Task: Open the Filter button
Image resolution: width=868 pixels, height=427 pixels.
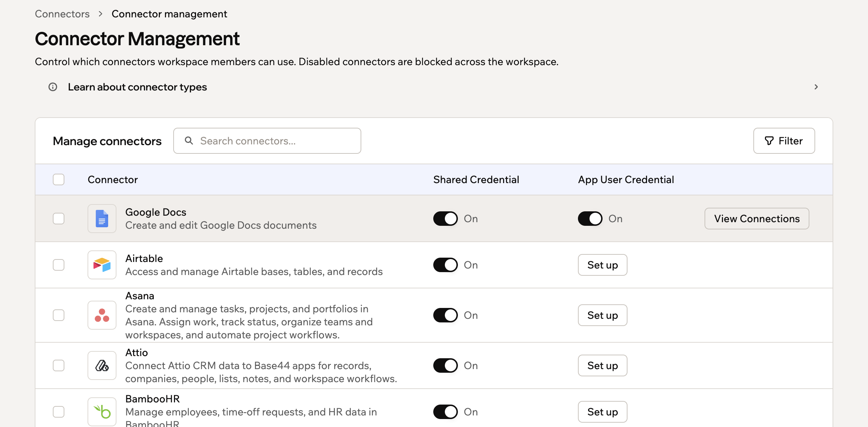Action: (784, 141)
